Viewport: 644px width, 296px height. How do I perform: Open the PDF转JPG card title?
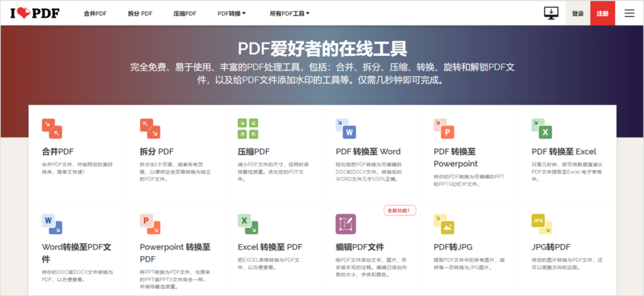click(453, 247)
